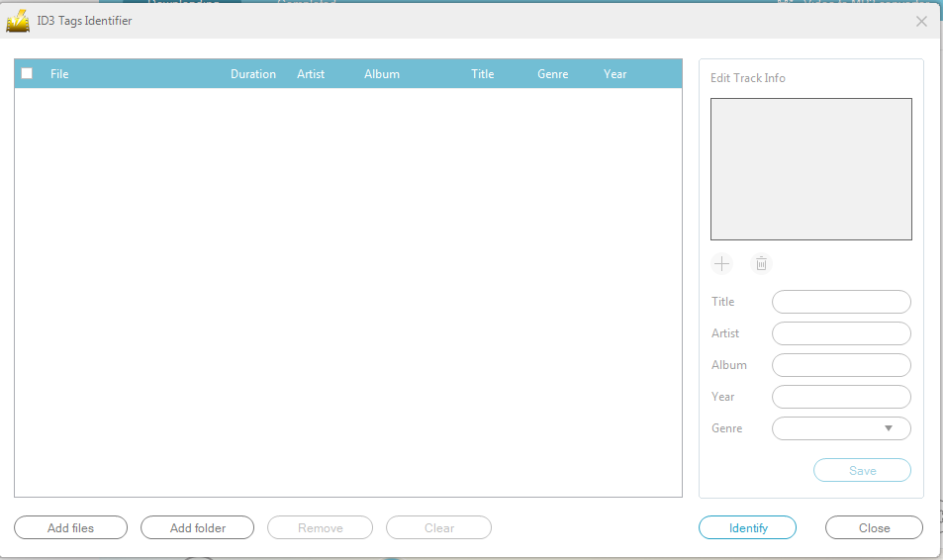Screen dimensions: 944x560
Task: Toggle the select-all files checkbox
Action: (28, 73)
